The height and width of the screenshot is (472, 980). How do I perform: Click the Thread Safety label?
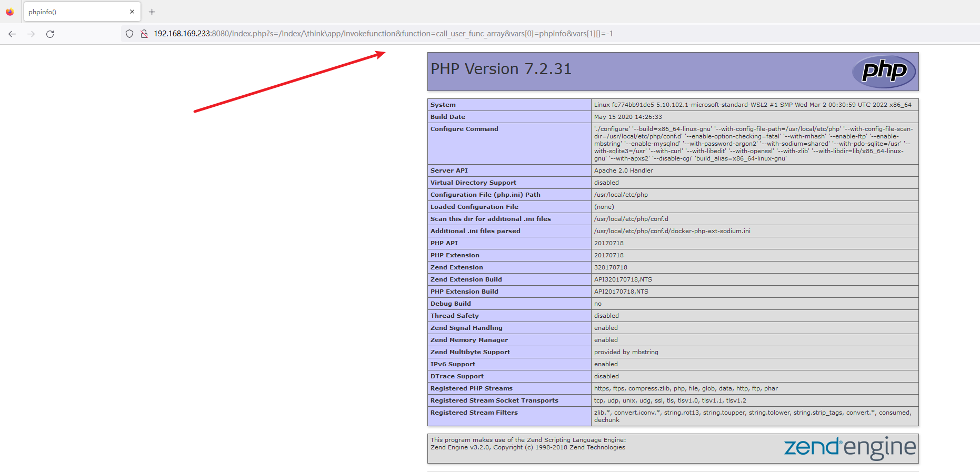coord(455,316)
